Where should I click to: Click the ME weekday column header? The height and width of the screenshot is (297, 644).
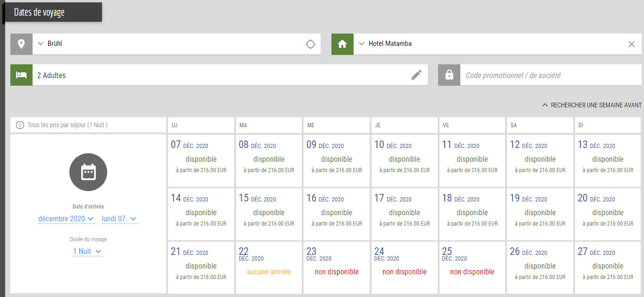(337, 125)
